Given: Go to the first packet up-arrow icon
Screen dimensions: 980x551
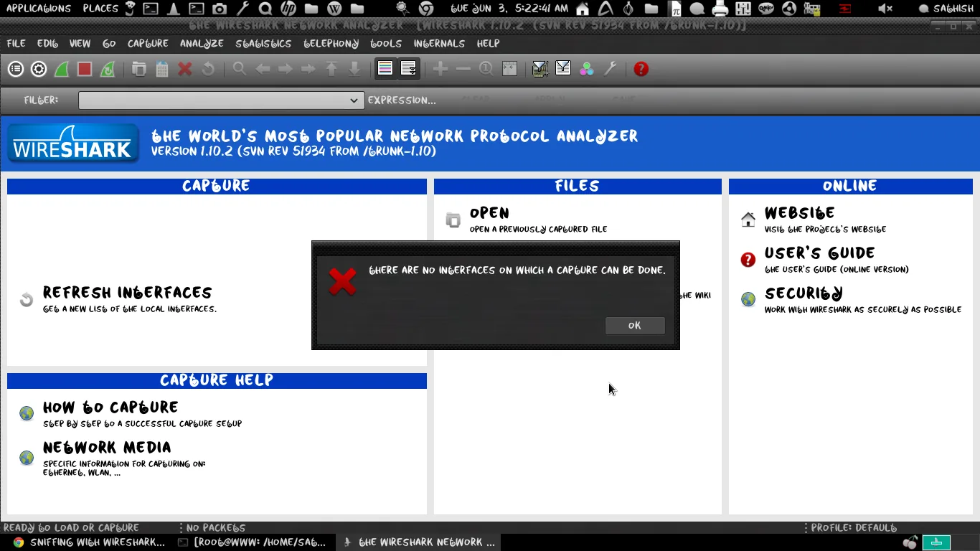Looking at the screenshot, I should click(331, 69).
